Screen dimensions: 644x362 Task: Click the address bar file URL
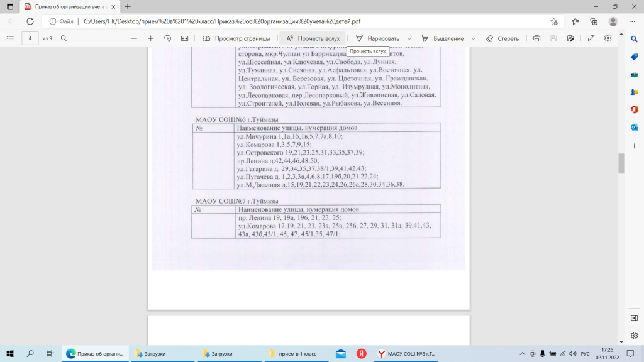click(222, 21)
